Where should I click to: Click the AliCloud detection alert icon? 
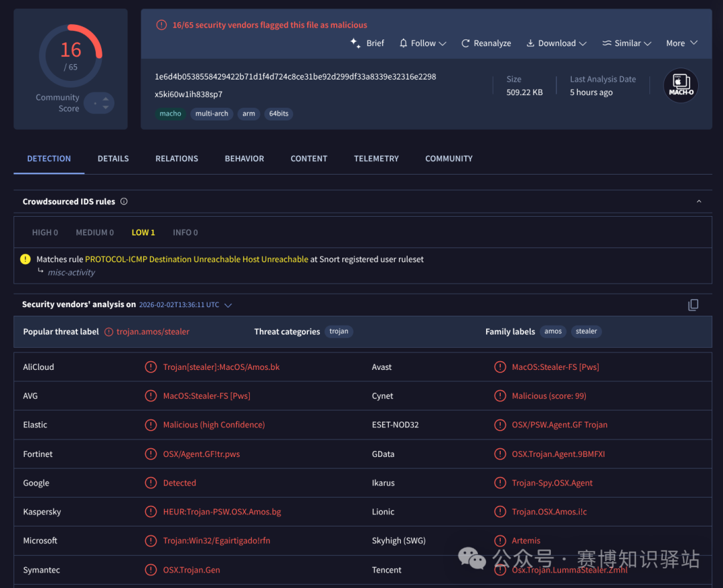pos(151,367)
